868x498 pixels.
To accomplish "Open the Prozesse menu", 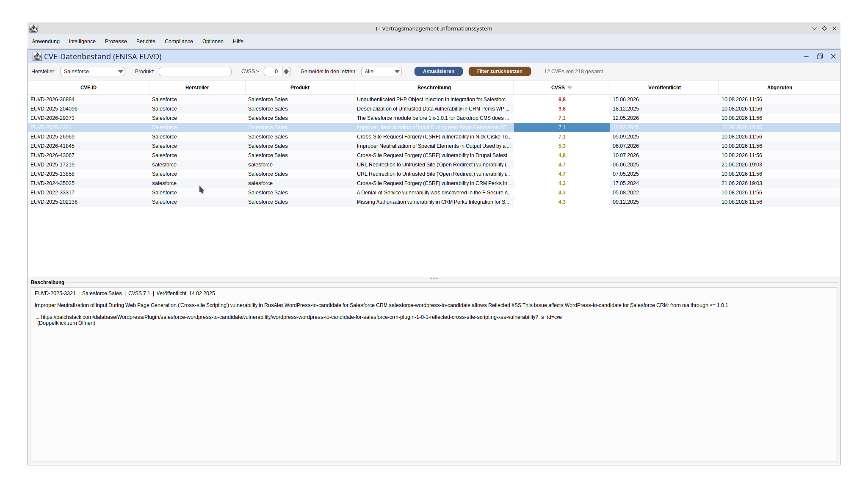I will click(x=116, y=41).
